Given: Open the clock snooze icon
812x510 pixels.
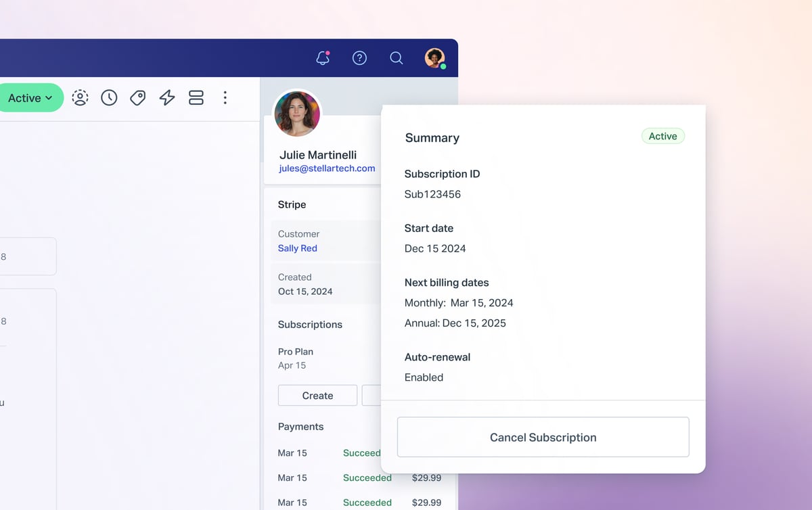Looking at the screenshot, I should click(x=109, y=98).
